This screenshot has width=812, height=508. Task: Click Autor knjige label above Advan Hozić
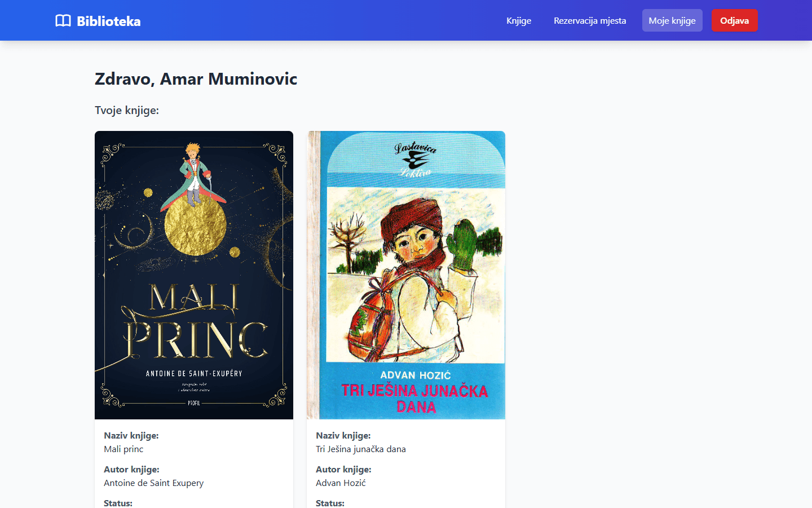343,470
